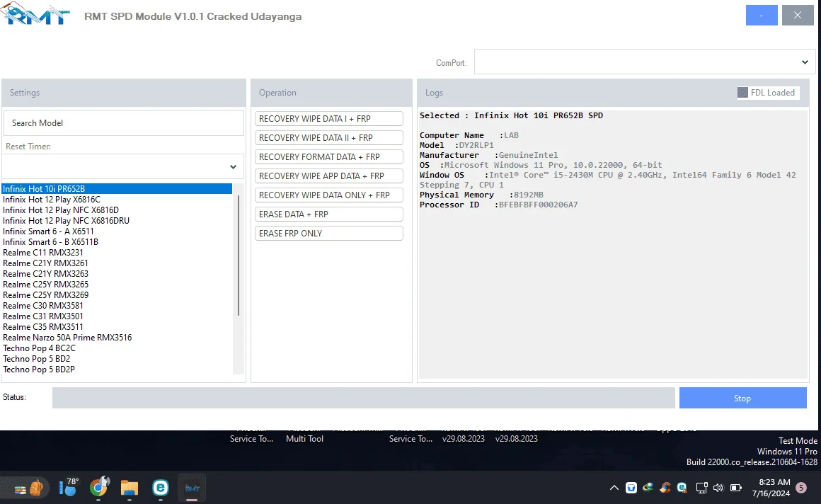Open clock and date 8:23 AM
Image resolution: width=821 pixels, height=504 pixels.
coord(771,488)
